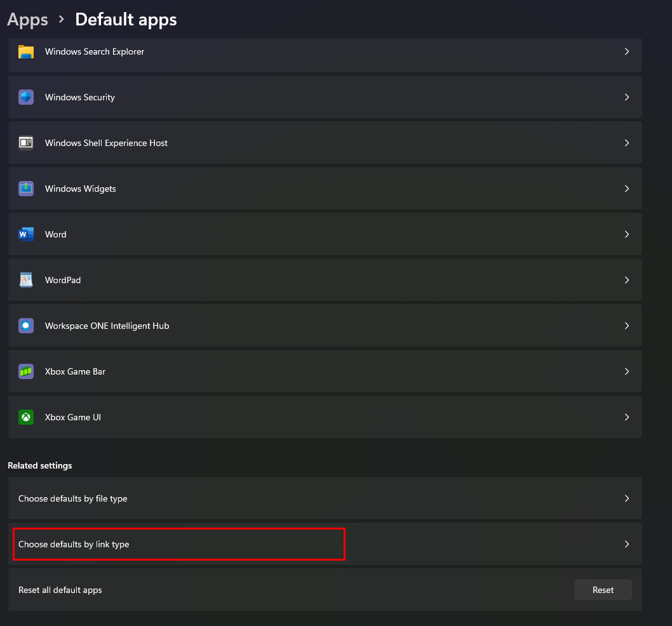The height and width of the screenshot is (626, 672).
Task: Open Choose defaults by link type
Action: pos(74,544)
